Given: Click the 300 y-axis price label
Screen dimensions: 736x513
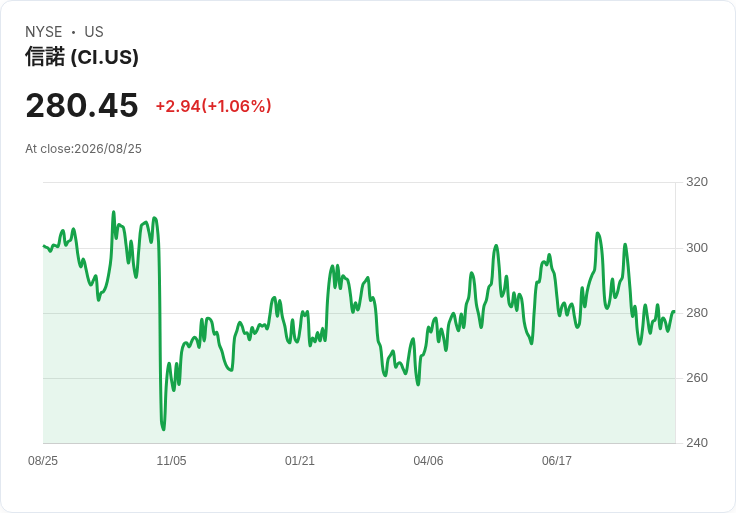Looking at the screenshot, I should 697,248.
